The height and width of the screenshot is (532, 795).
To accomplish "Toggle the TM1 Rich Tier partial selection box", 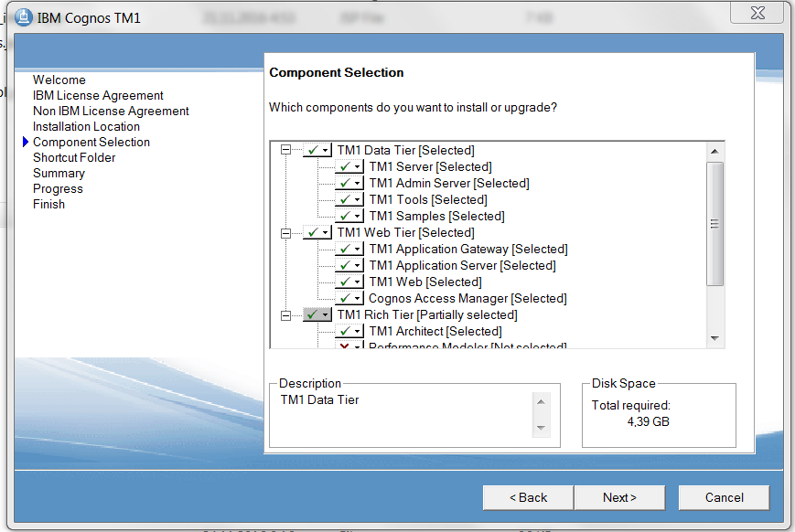I will point(317,314).
